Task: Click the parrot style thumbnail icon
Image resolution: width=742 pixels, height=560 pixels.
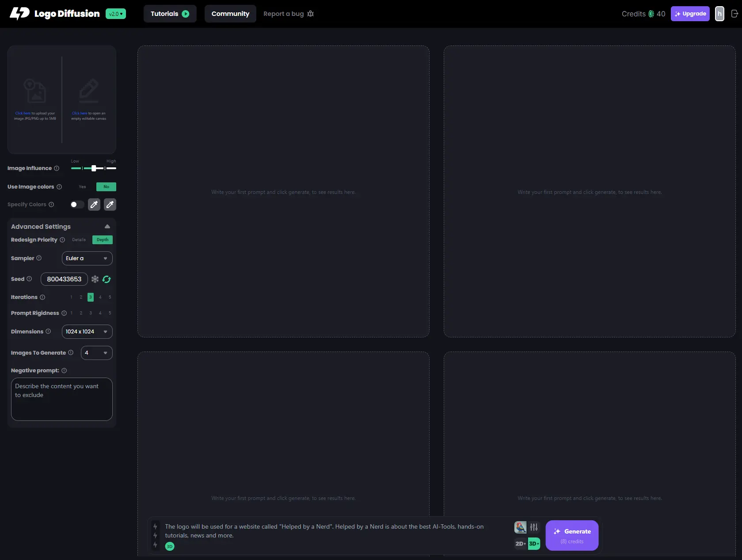Action: click(520, 527)
